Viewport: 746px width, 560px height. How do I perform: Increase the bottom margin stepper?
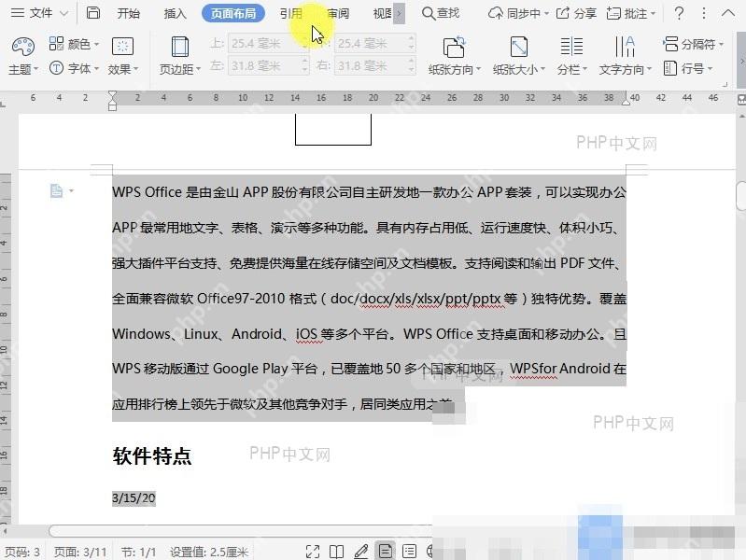tap(411, 39)
